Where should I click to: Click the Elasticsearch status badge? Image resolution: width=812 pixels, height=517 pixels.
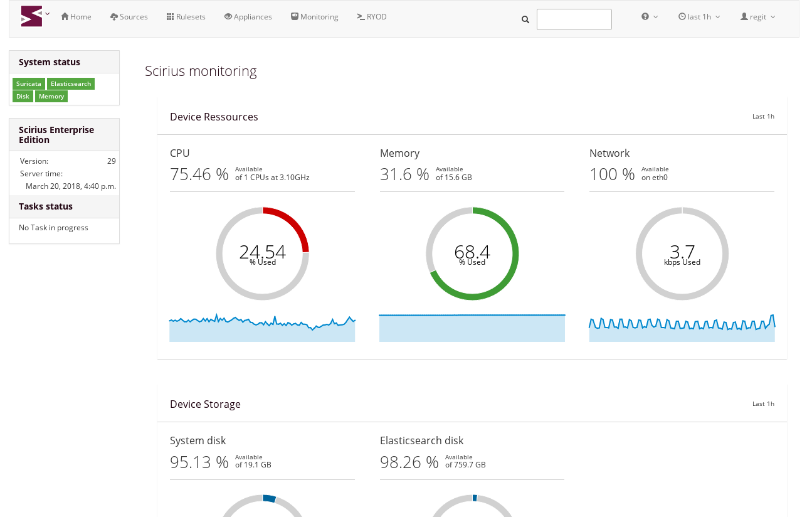pyautogui.click(x=71, y=84)
